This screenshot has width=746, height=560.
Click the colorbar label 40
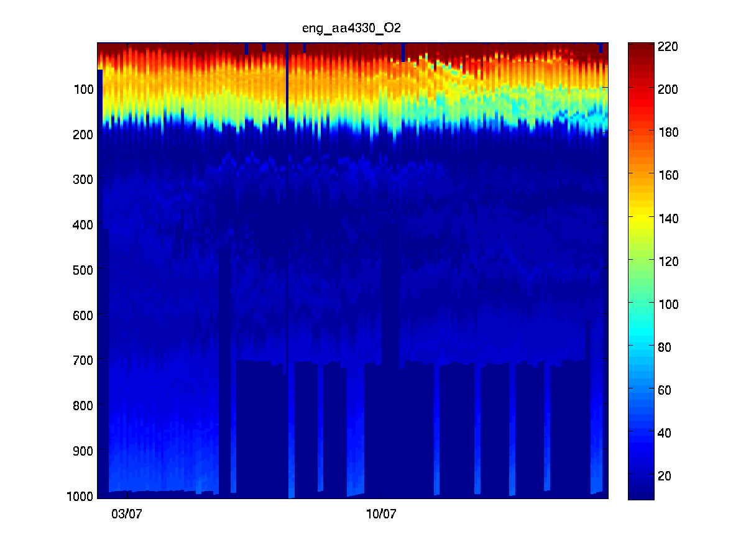(665, 433)
